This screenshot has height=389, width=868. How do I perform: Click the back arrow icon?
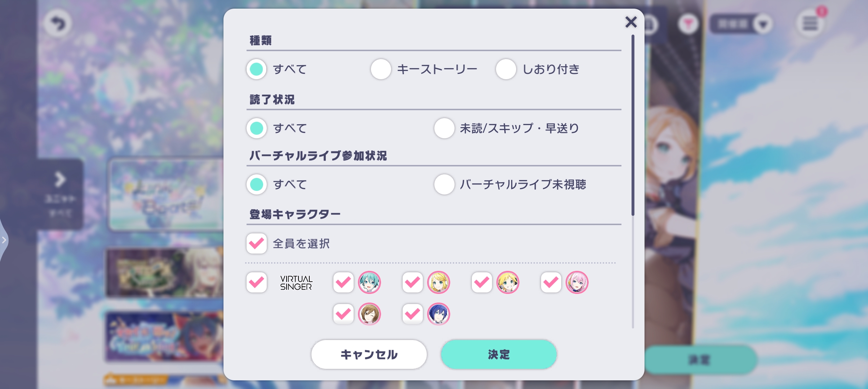click(58, 24)
